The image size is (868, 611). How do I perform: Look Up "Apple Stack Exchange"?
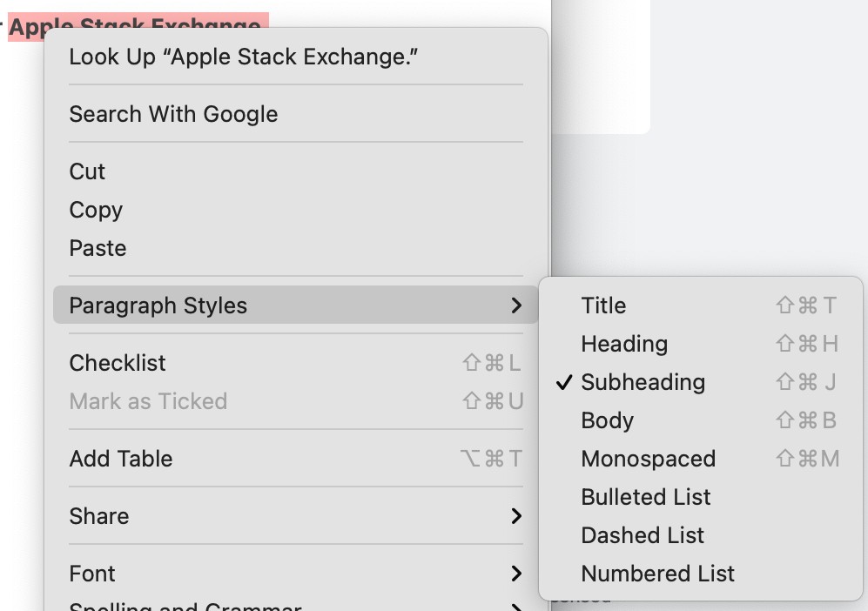click(x=242, y=57)
